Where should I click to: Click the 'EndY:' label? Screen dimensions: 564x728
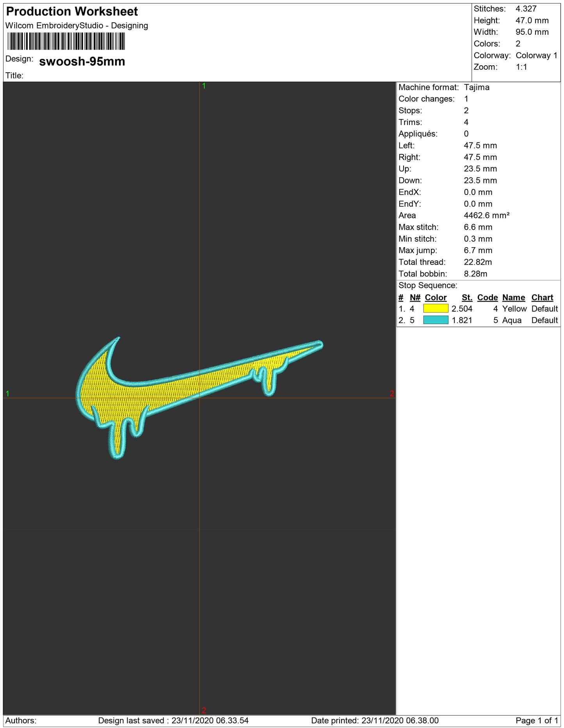point(410,204)
